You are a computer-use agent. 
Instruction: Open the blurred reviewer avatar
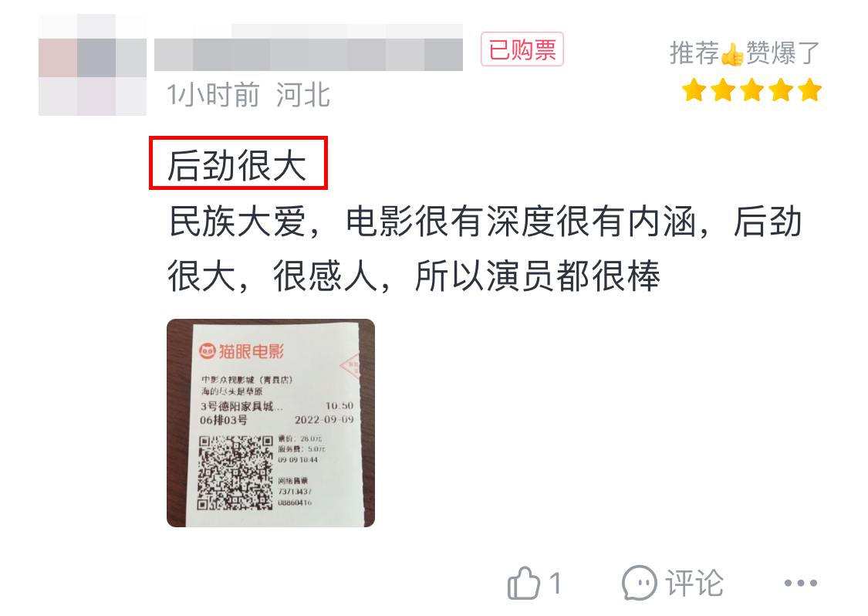coord(93,65)
